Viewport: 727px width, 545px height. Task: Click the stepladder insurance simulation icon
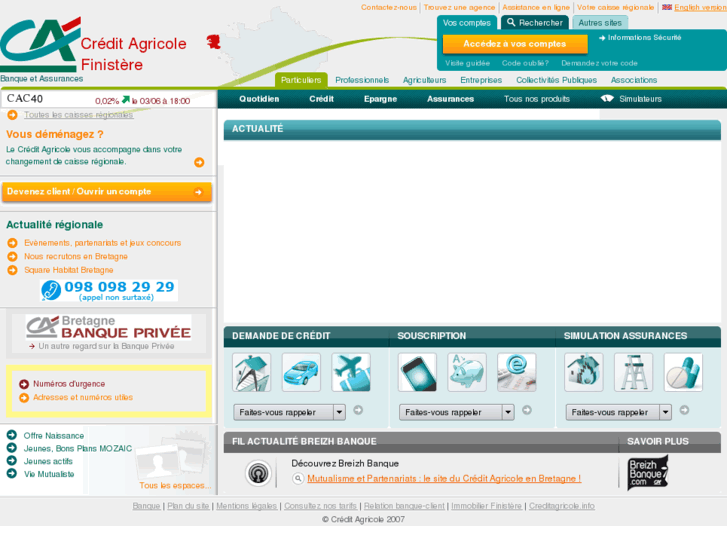[633, 372]
